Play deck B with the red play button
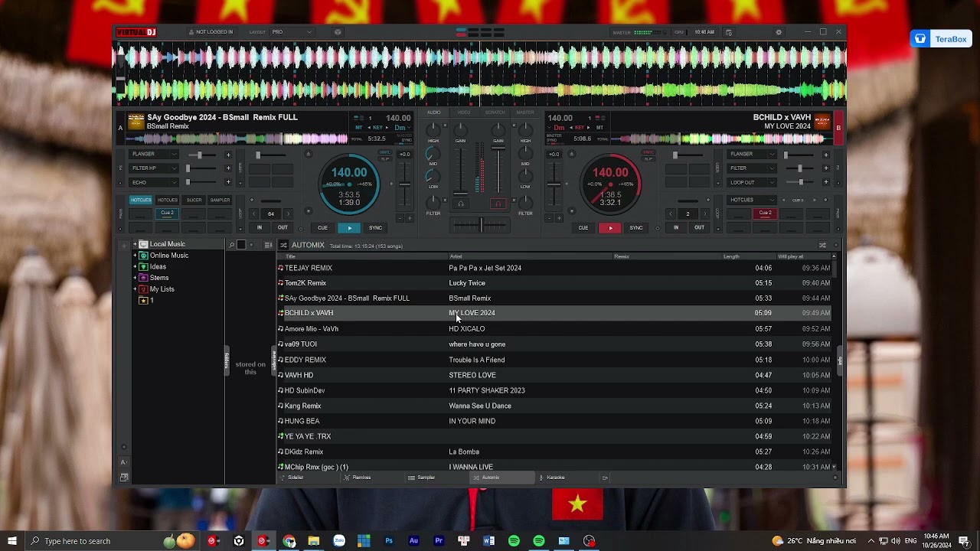The image size is (980, 551). [x=610, y=228]
